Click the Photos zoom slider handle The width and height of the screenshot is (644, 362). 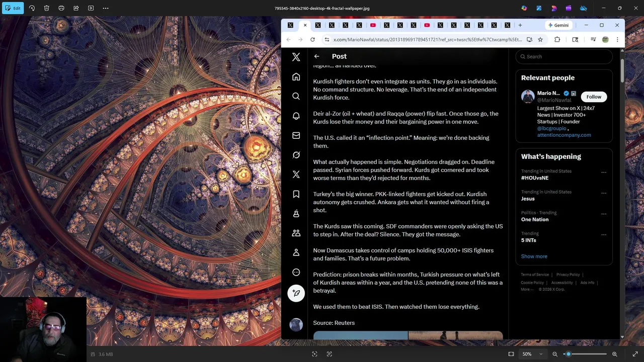(569, 354)
